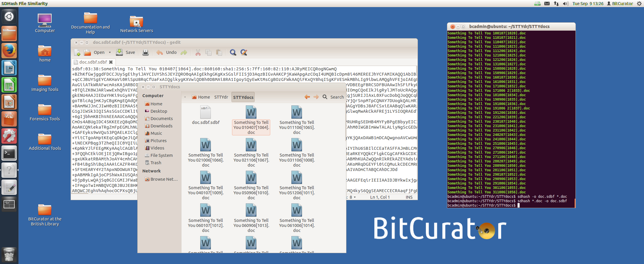
Task: Open the Imaging Tools desktop folder
Action: (x=45, y=83)
